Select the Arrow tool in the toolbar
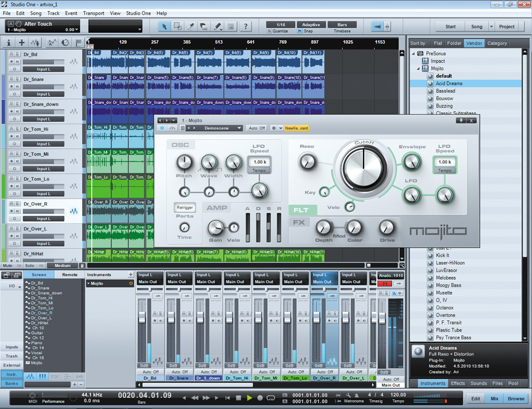Viewport: 532px width, 409px height. click(164, 27)
